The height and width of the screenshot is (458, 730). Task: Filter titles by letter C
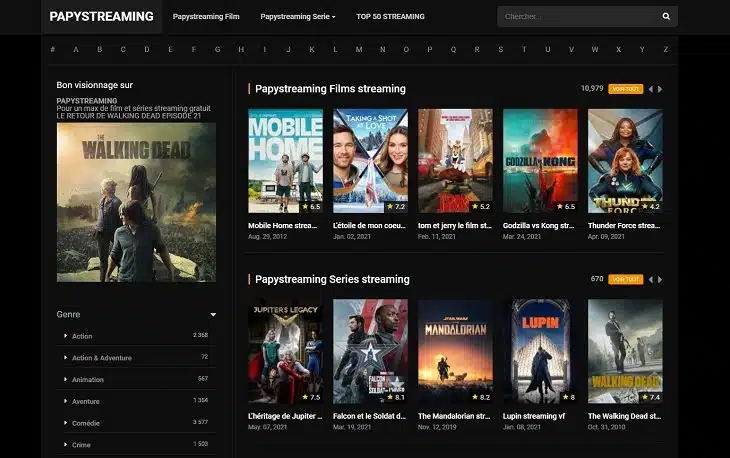tap(123, 49)
